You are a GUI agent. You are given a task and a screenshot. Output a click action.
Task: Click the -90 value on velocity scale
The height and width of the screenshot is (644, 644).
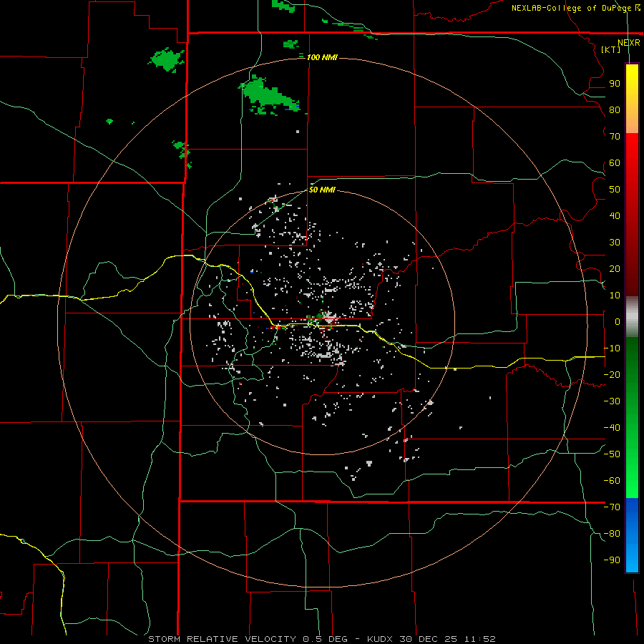pos(612,560)
